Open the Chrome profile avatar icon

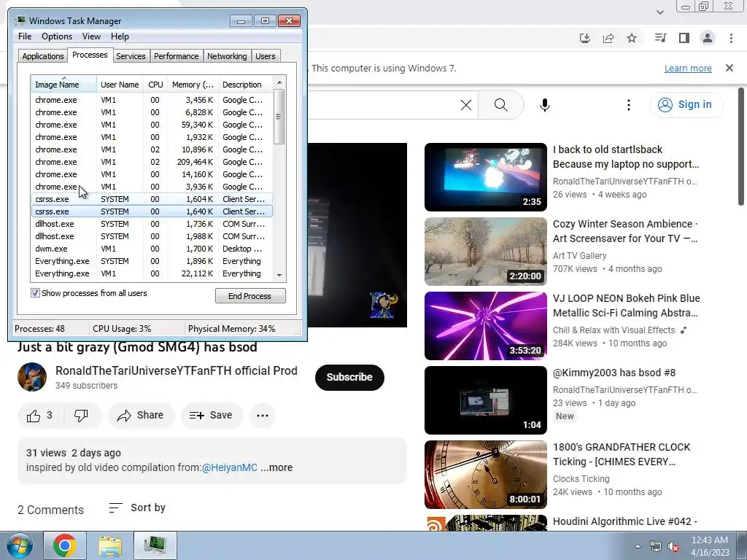[x=708, y=38]
